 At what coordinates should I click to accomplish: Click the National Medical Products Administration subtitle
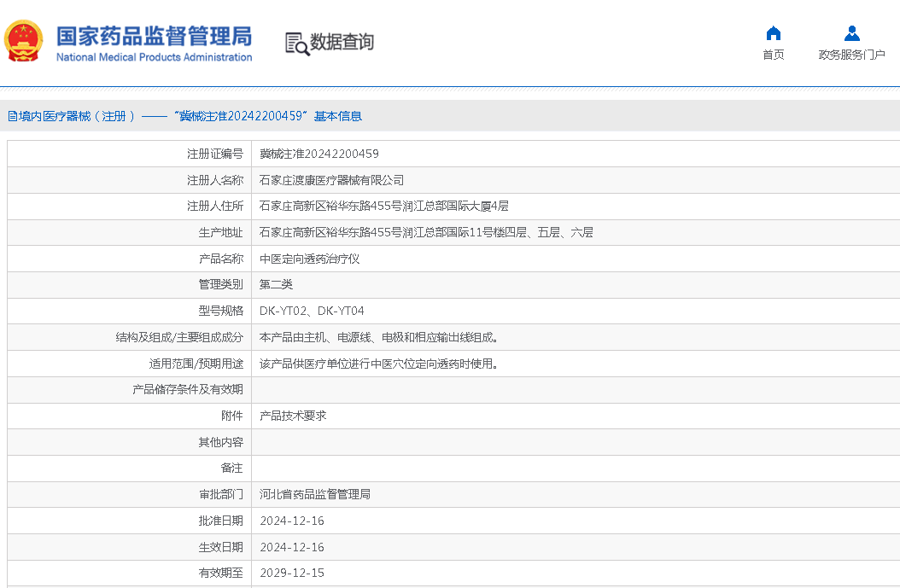coord(154,57)
